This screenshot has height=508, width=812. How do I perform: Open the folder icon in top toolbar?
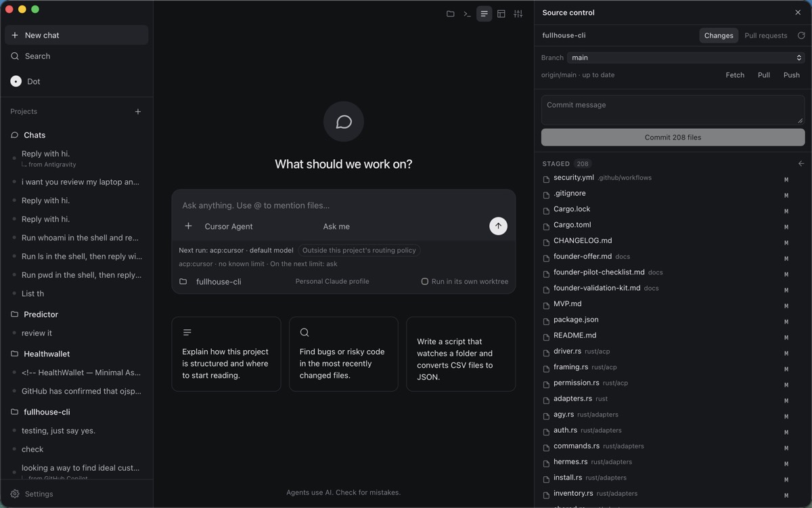[x=450, y=14]
